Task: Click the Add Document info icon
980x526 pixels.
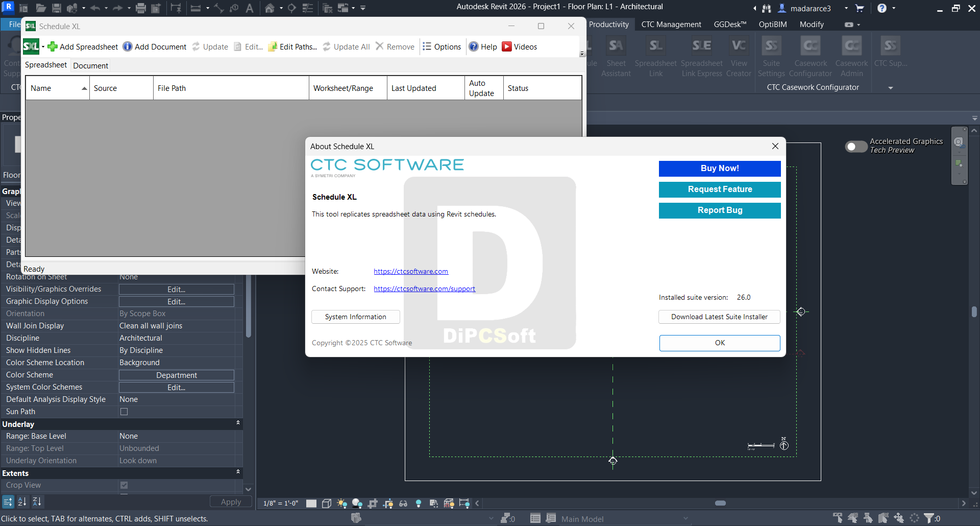Action: pyautogui.click(x=128, y=46)
